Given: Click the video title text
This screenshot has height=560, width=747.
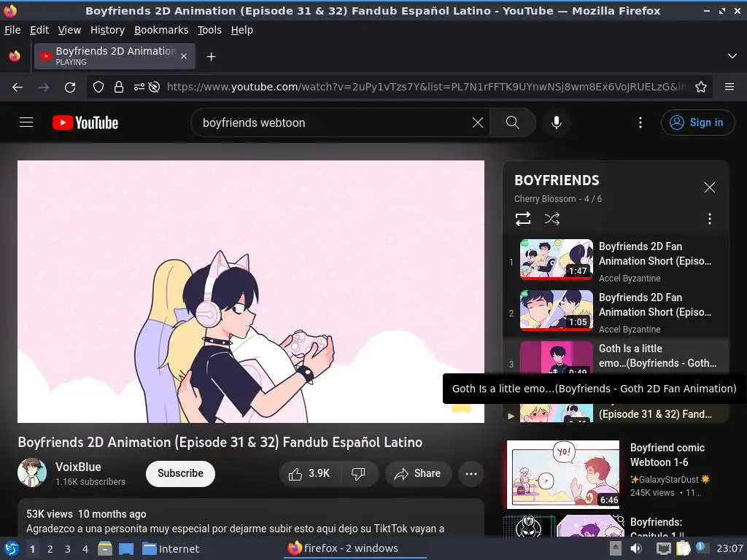Looking at the screenshot, I should tap(220, 443).
